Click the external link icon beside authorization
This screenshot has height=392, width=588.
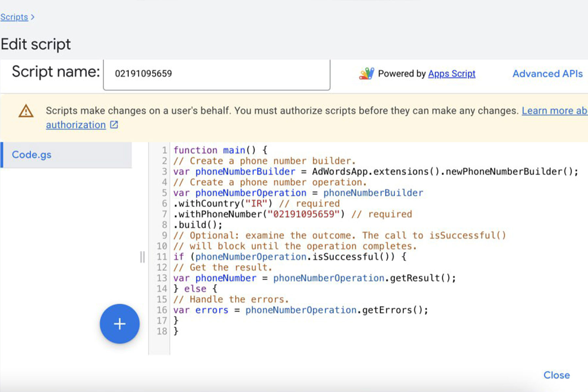tap(114, 124)
